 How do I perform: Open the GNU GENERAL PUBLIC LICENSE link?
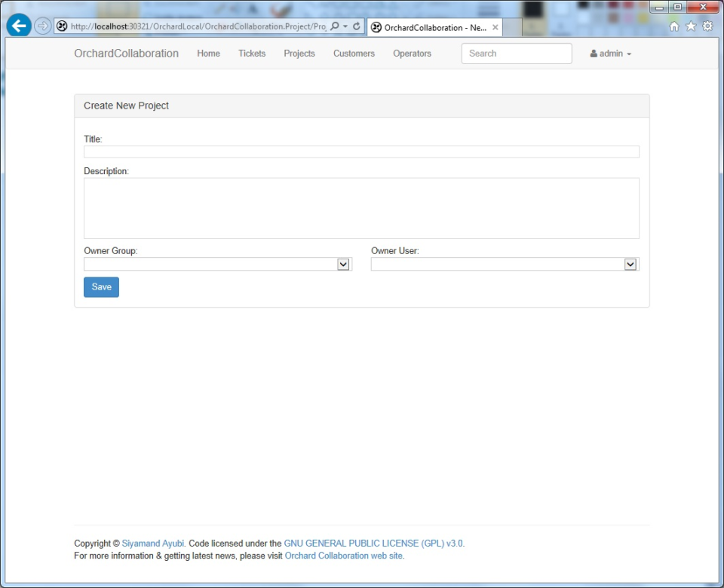pos(373,544)
